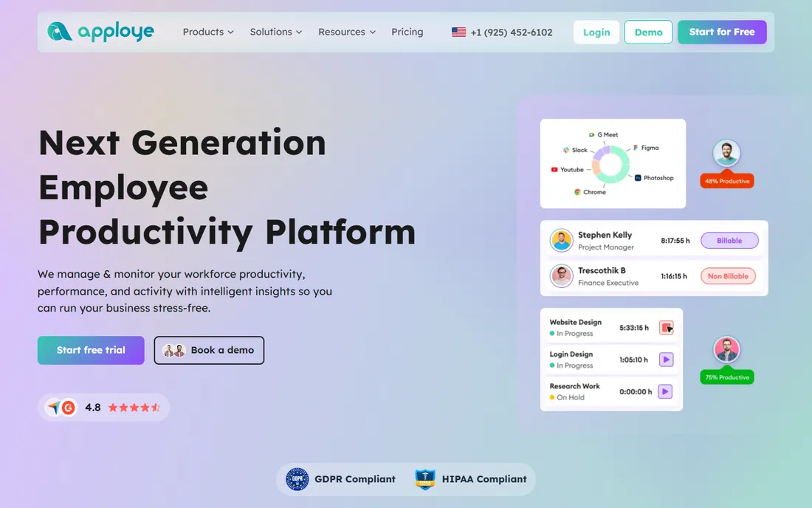
Task: Click the Apploye logo
Action: [100, 32]
